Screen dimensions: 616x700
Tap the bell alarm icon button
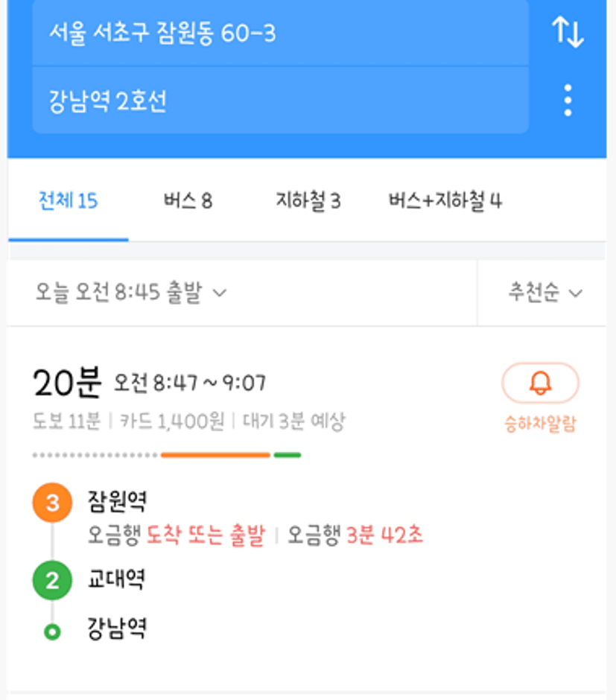click(x=540, y=383)
